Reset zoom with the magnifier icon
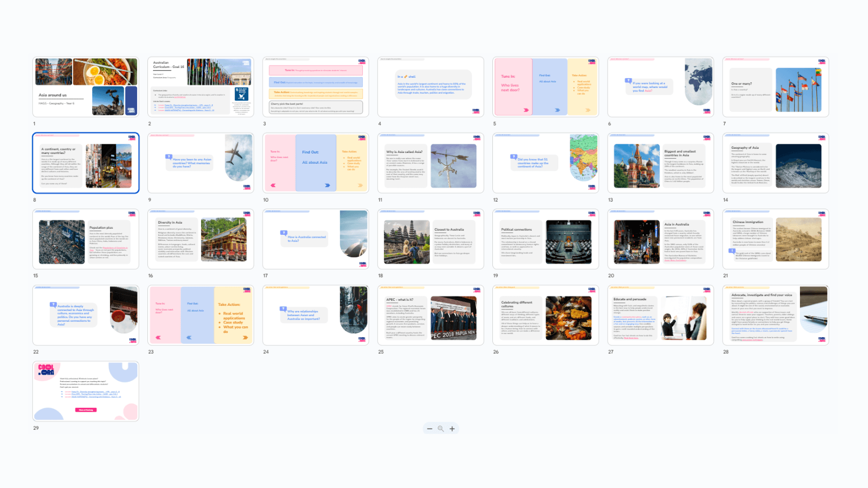The width and height of the screenshot is (868, 488). [x=441, y=429]
